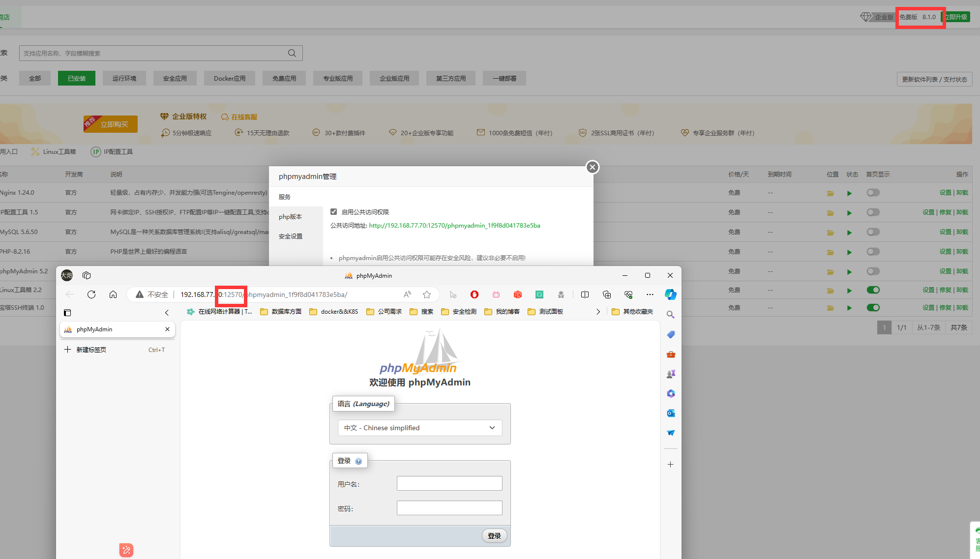The height and width of the screenshot is (559, 980).
Task: Open the docker&&K8S bookmark folder
Action: 334,312
